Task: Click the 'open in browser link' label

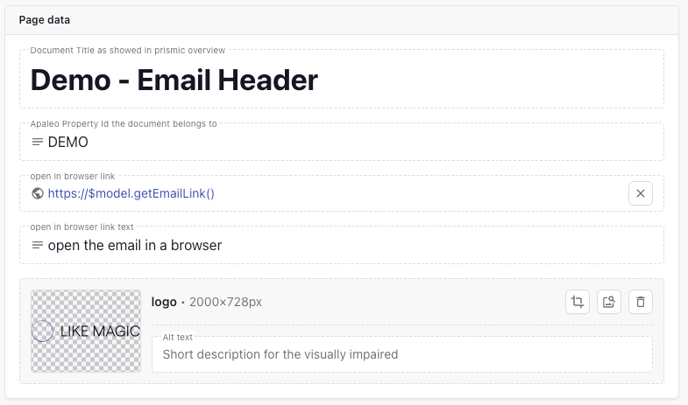Action: tap(72, 176)
